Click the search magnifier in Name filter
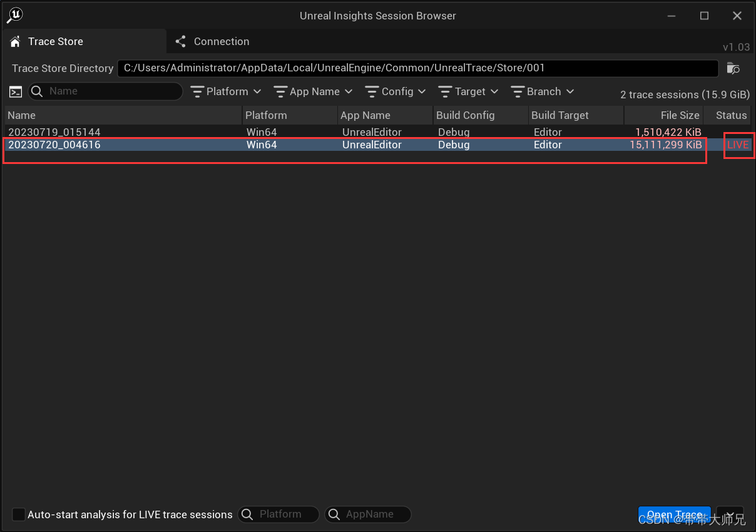This screenshot has height=532, width=756. tap(37, 91)
